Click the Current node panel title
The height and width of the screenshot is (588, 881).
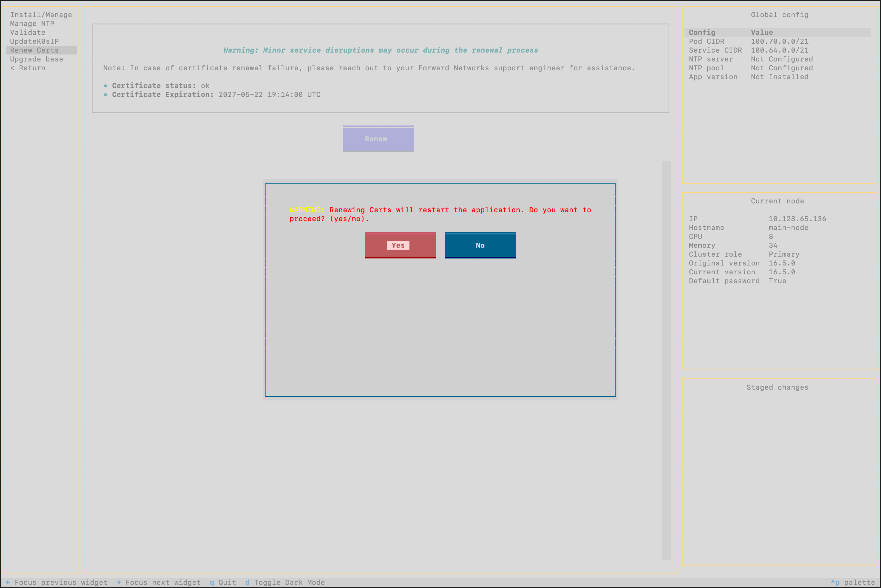[777, 201]
